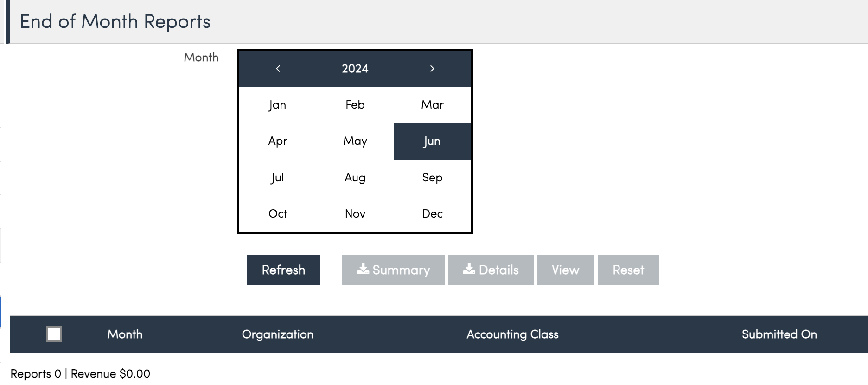Advance to next year with right chevron
Image resolution: width=868 pixels, height=385 pixels.
point(432,69)
